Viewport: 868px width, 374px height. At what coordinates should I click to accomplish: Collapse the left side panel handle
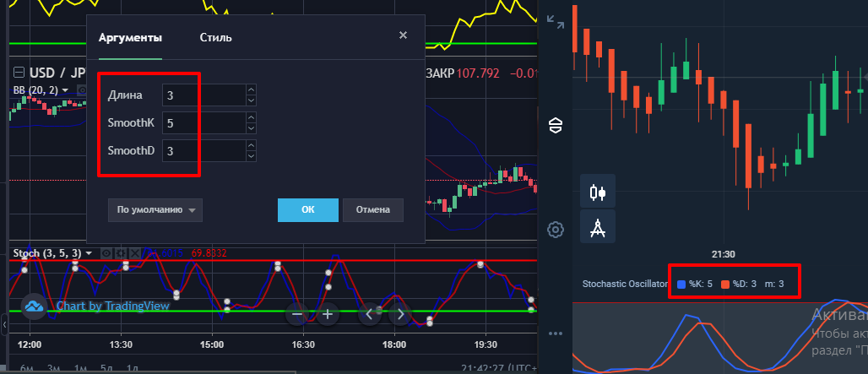[4, 324]
